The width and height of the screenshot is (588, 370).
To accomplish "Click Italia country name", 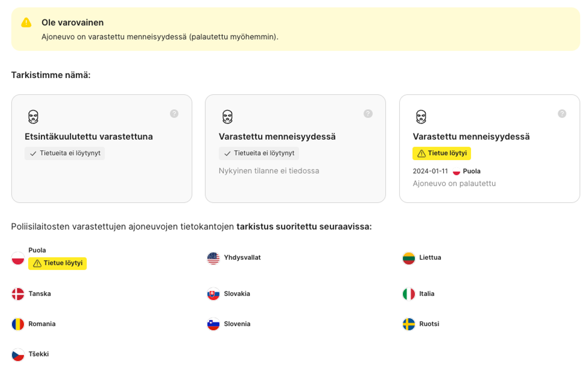I will (427, 294).
